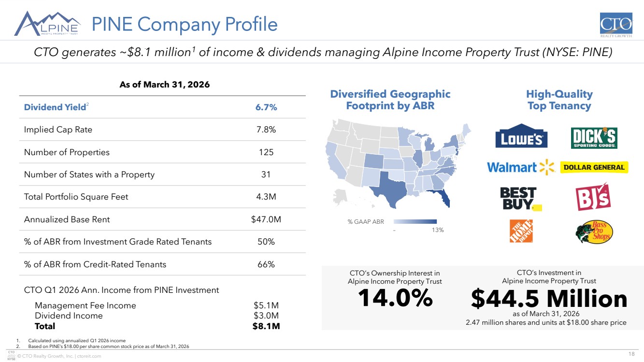The height and width of the screenshot is (362, 644).
Task: Click the 14.0% ownership interest figure
Action: pos(395,299)
